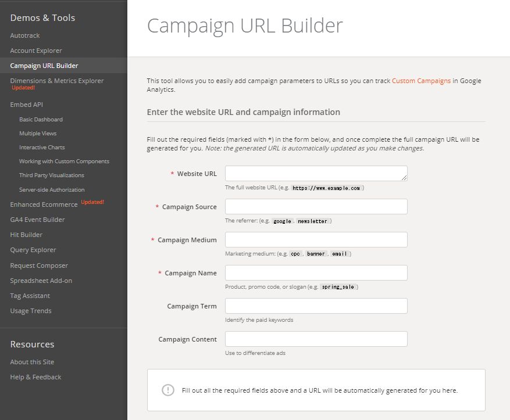Click the Campaign URL Builder page title
The height and width of the screenshot is (420, 510).
(x=245, y=26)
